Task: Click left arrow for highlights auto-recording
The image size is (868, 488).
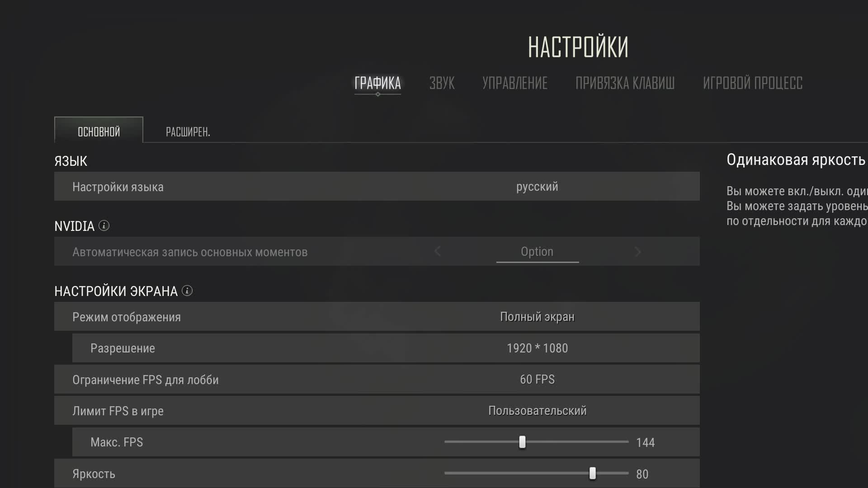Action: pyautogui.click(x=437, y=252)
